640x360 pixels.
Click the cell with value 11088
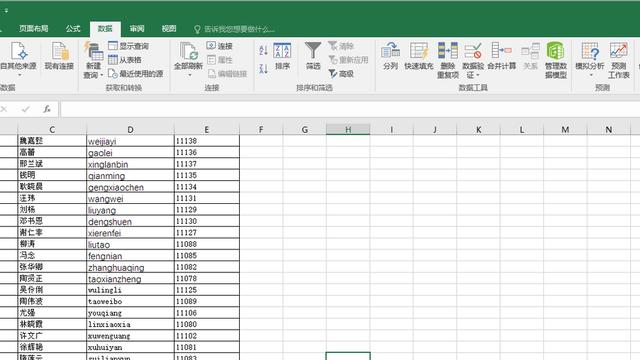pyautogui.click(x=207, y=244)
